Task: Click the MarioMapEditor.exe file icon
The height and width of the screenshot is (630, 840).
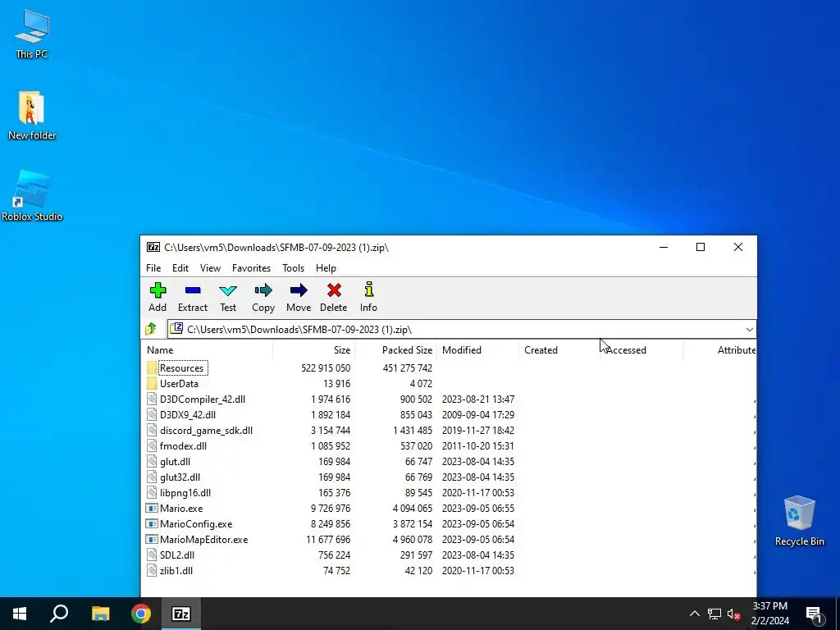Action: coord(152,540)
